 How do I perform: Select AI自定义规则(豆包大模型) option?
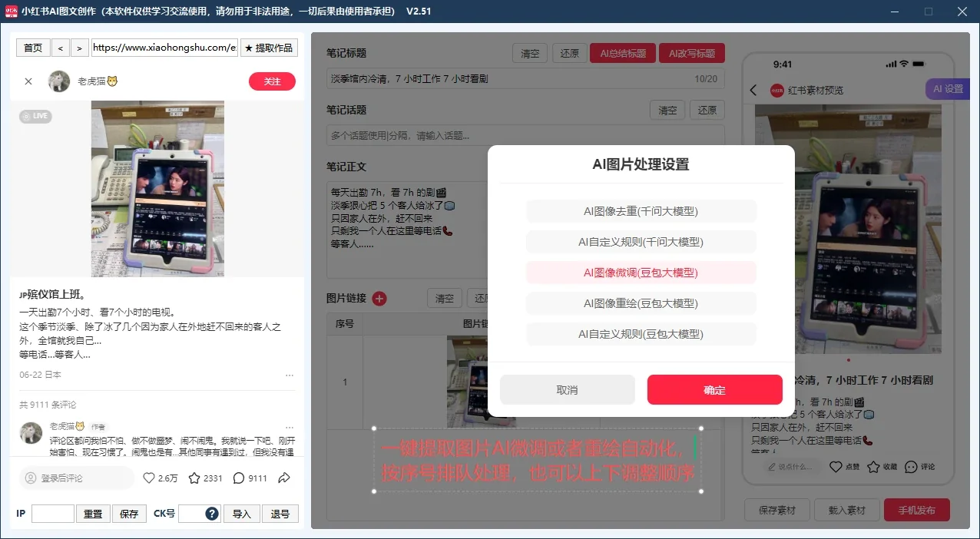[641, 334]
